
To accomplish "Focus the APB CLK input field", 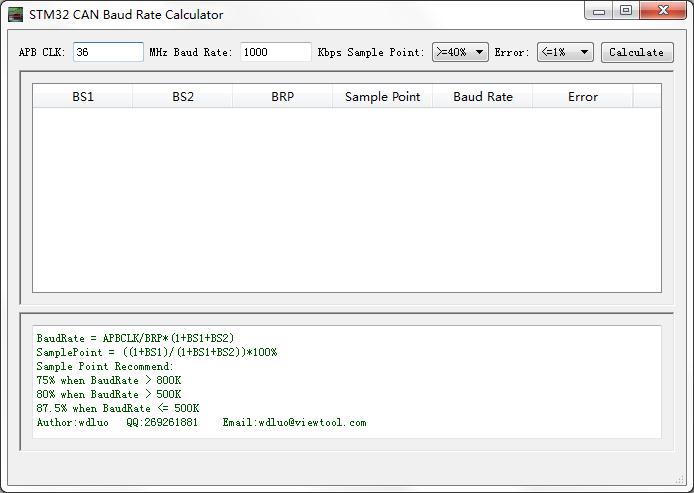I will (x=108, y=52).
